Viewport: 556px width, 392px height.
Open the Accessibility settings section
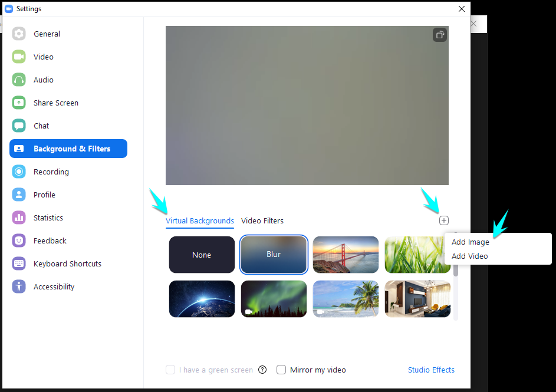coord(54,286)
